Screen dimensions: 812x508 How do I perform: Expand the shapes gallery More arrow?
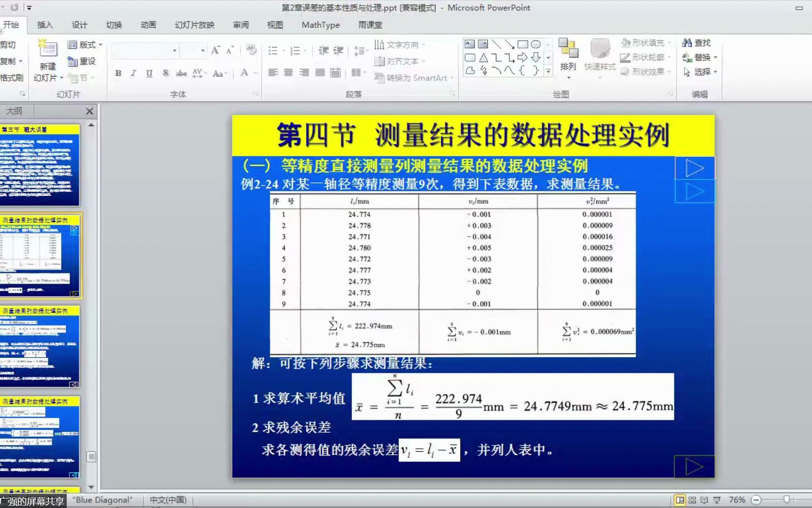tap(548, 71)
